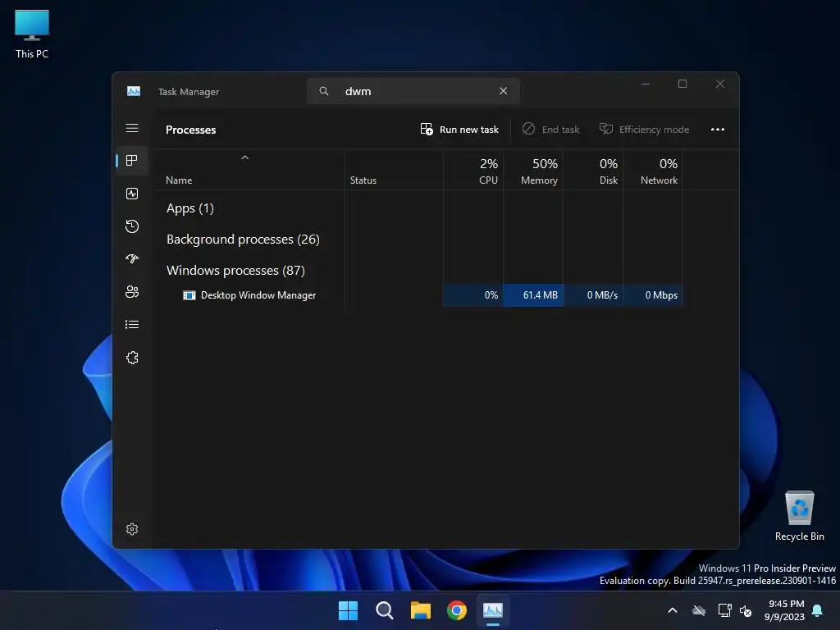840x630 pixels.
Task: Click the End task button
Action: pos(550,129)
